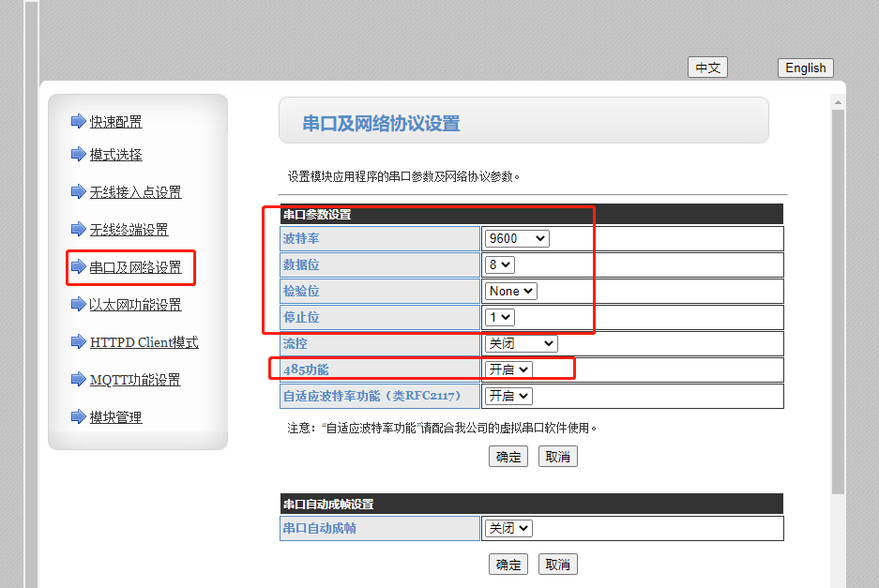Click the arrow icon beside MQTT功能设置

pos(78,379)
